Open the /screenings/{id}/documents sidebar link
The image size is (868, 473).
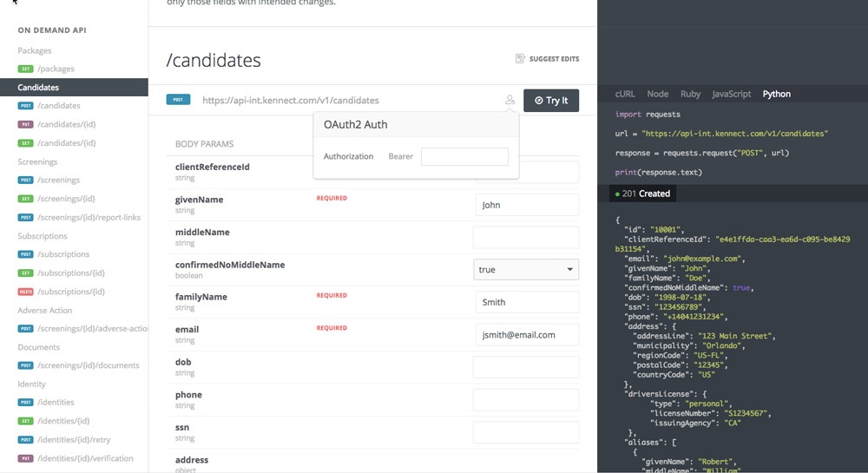pyautogui.click(x=88, y=365)
